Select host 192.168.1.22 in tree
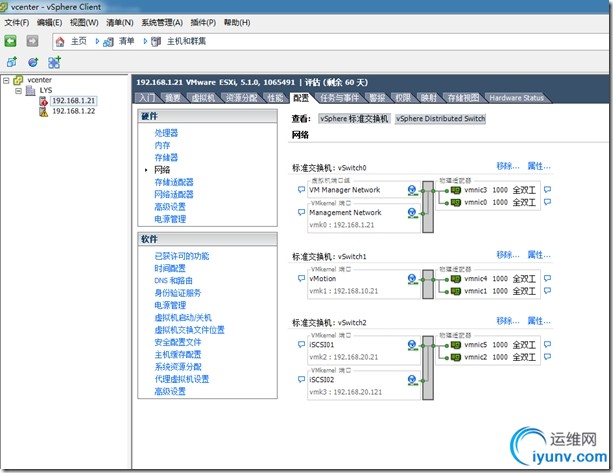Viewport: 613px width, 473px height. [73, 111]
